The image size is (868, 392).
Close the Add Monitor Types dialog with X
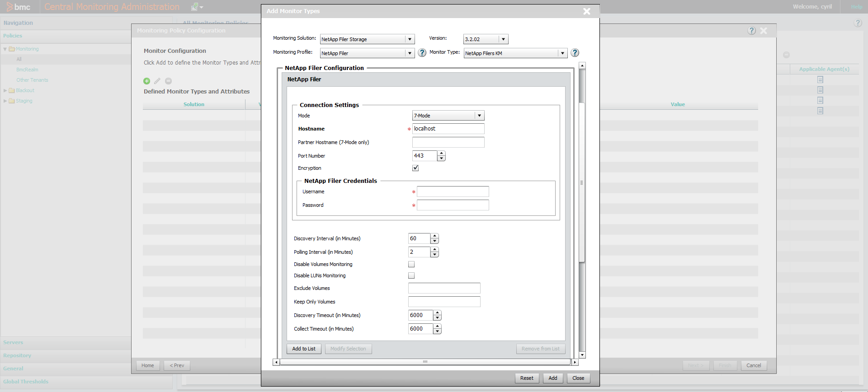pos(587,11)
